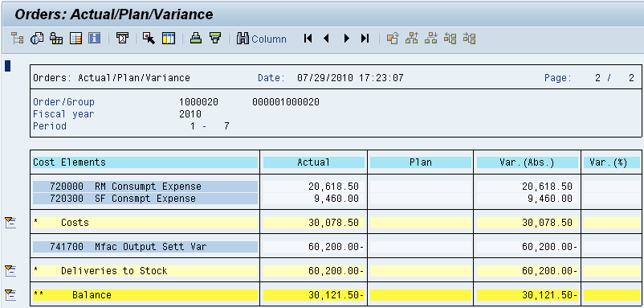Image resolution: width=644 pixels, height=308 pixels.
Task: Click the Deliveries to Stock label
Action: click(x=114, y=271)
